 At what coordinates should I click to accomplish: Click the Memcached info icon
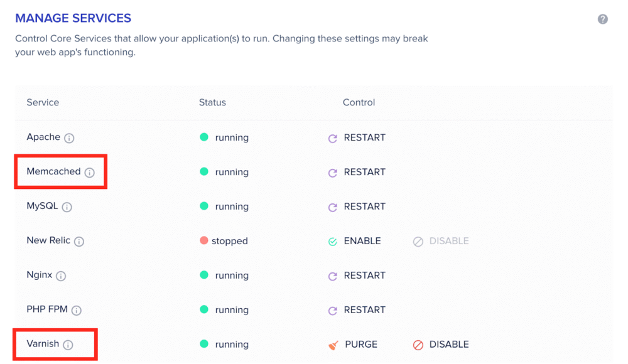tap(90, 173)
